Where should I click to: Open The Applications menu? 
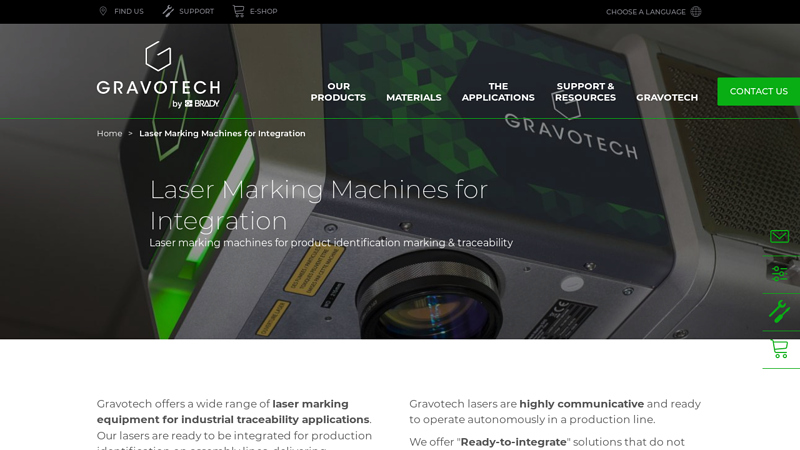(498, 92)
